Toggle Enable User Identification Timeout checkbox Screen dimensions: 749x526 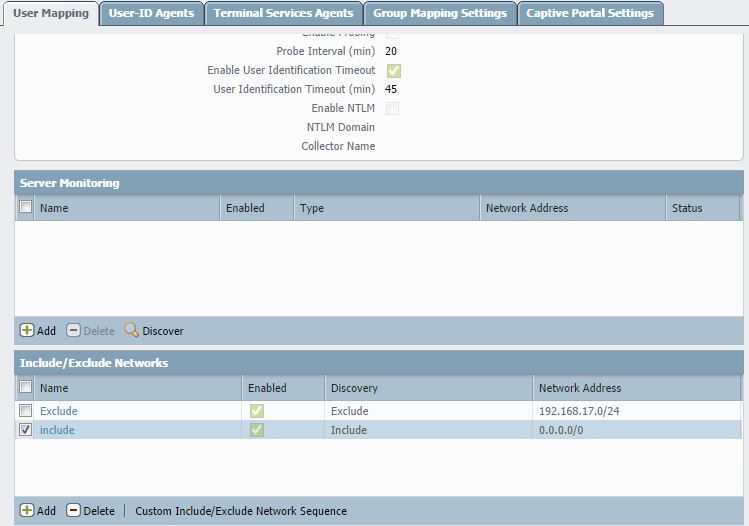[x=393, y=71]
